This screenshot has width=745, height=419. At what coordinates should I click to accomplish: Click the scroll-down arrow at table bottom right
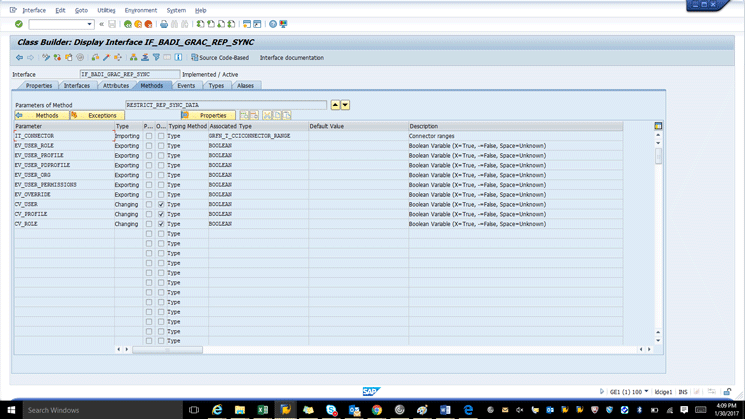pos(658,341)
